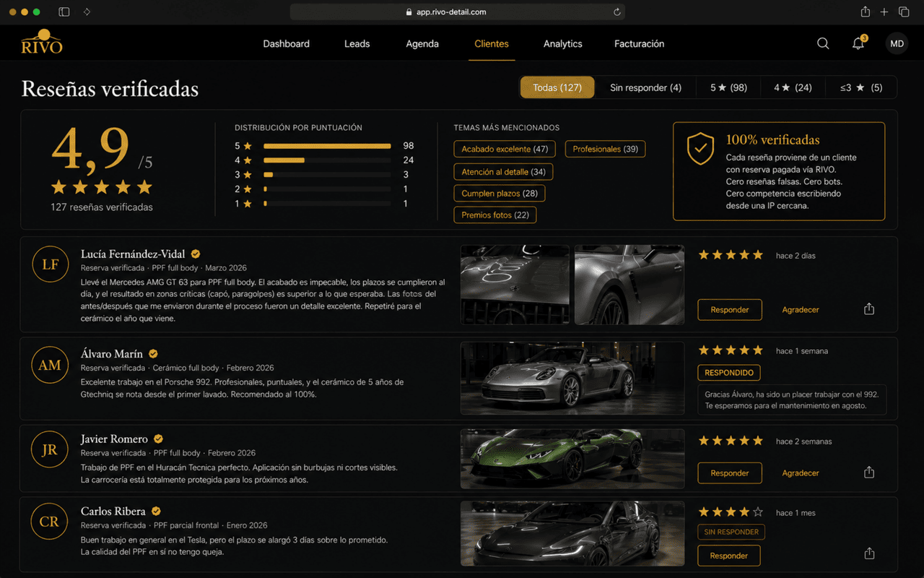Click Agradecer on Javier Romero's review
This screenshot has height=578, width=924.
(x=801, y=473)
